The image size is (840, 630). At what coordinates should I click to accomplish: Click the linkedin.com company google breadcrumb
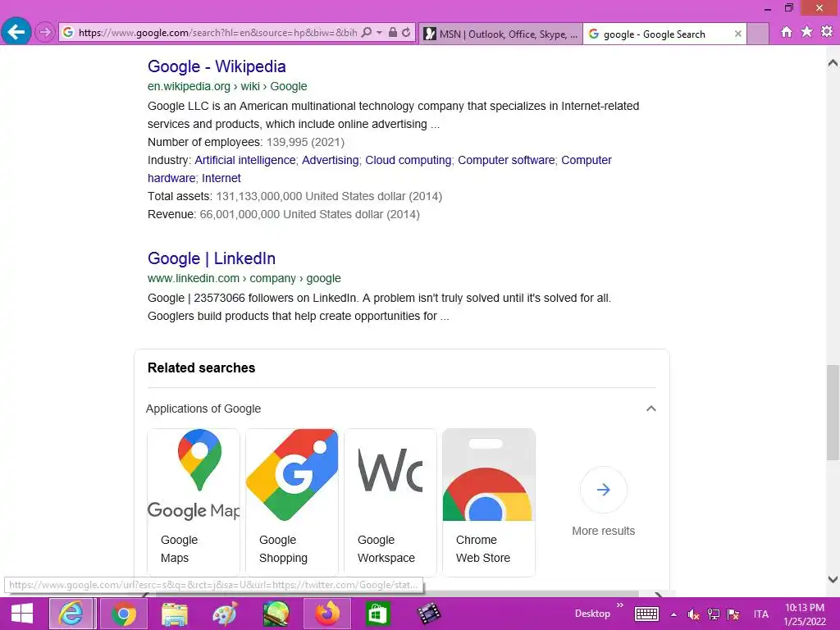pos(244,279)
